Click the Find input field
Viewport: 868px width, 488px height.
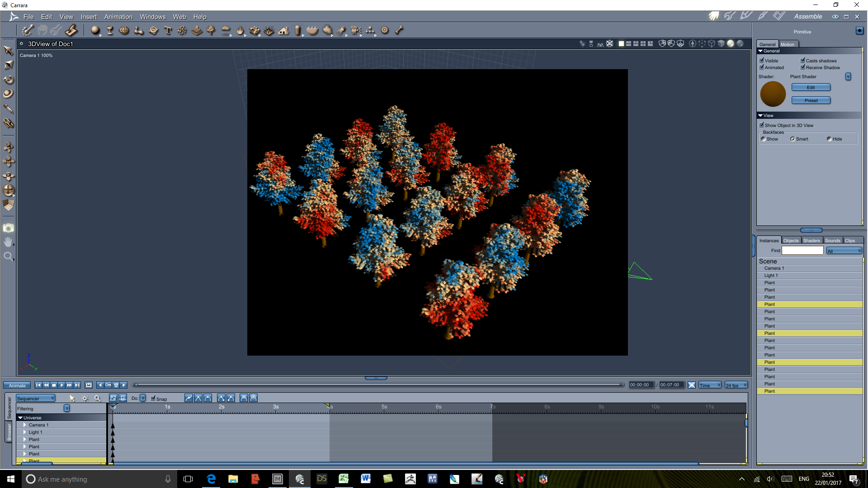pyautogui.click(x=802, y=250)
